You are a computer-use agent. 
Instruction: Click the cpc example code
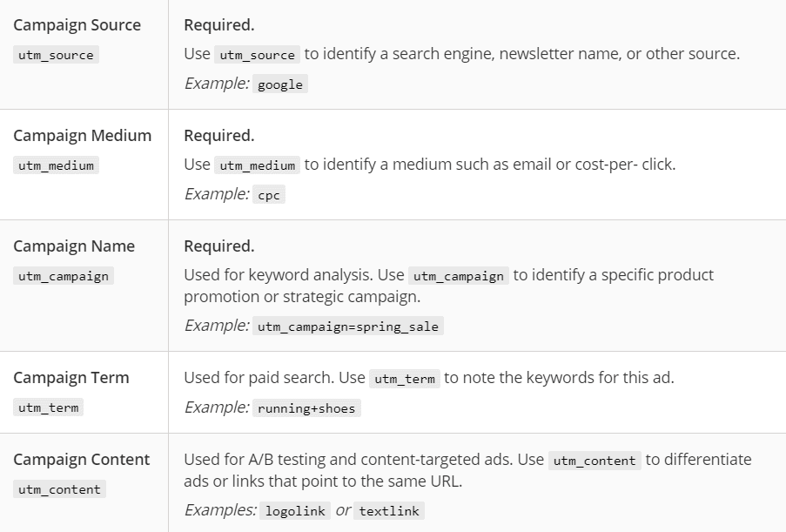point(269,195)
